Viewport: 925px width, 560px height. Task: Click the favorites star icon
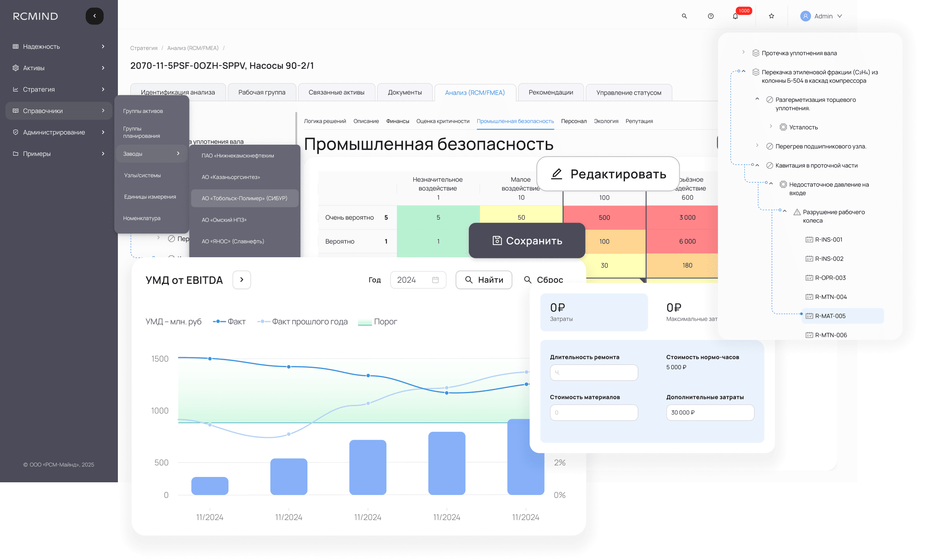click(x=772, y=16)
